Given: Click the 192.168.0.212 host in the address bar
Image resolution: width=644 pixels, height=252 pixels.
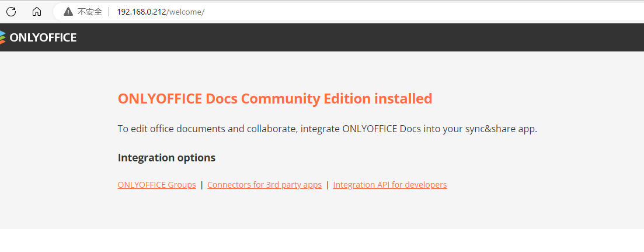Looking at the screenshot, I should 141,12.
